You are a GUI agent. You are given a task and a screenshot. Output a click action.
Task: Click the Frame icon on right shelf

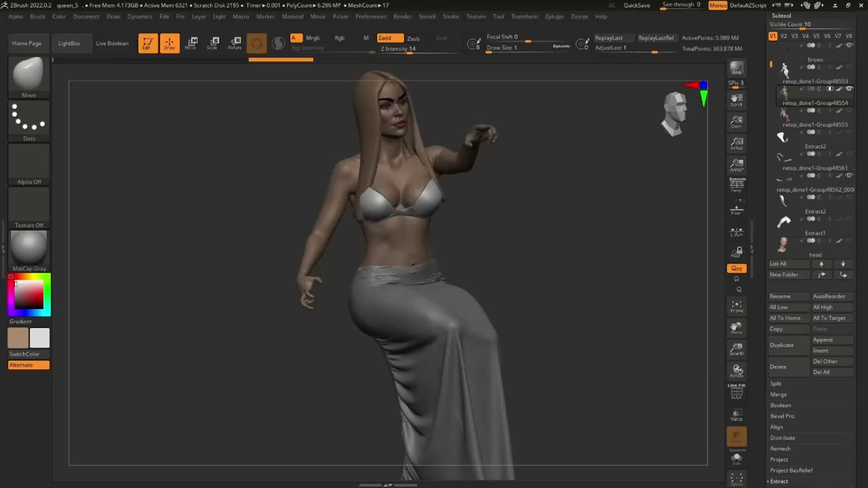pyautogui.click(x=736, y=306)
